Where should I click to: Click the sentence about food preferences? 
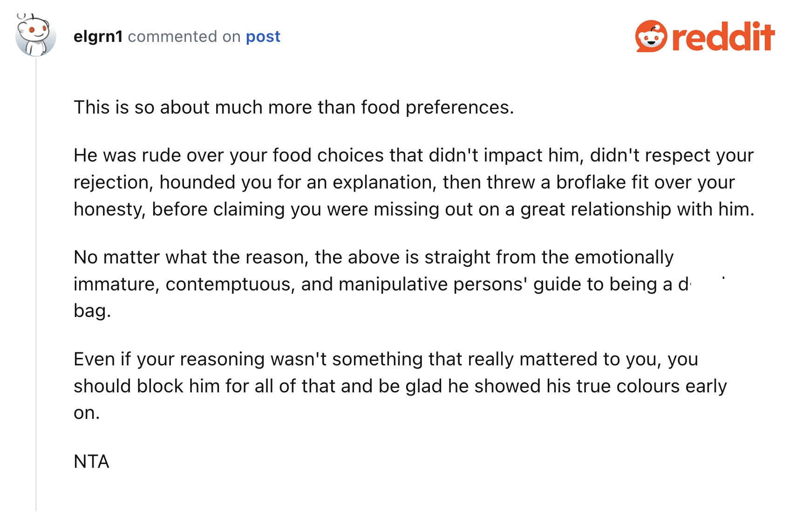point(294,108)
